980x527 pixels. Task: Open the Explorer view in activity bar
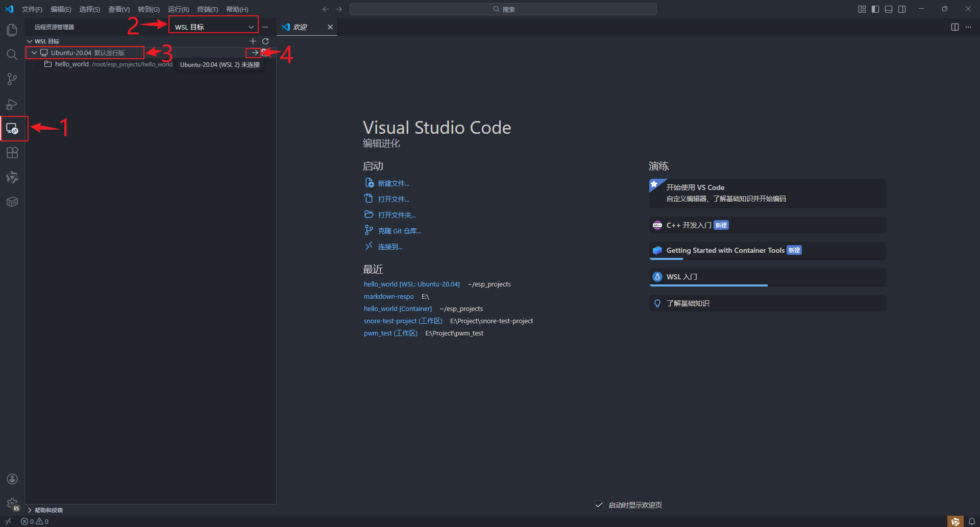pyautogui.click(x=12, y=30)
